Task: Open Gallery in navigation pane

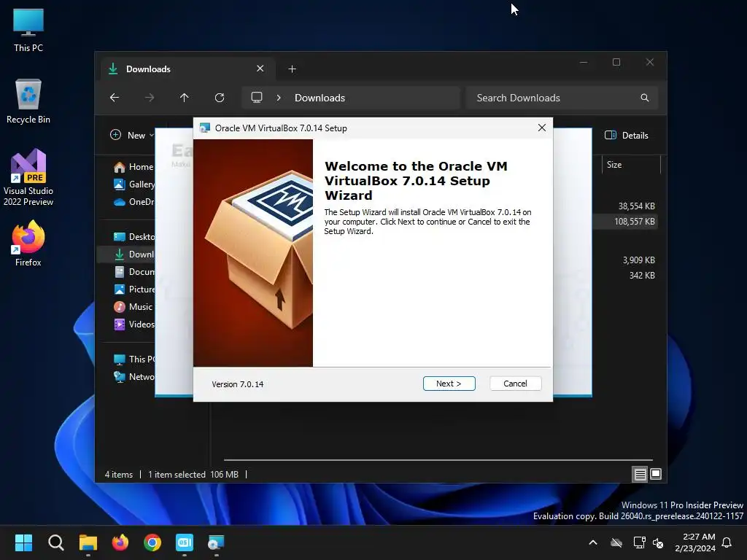Action: coord(134,184)
